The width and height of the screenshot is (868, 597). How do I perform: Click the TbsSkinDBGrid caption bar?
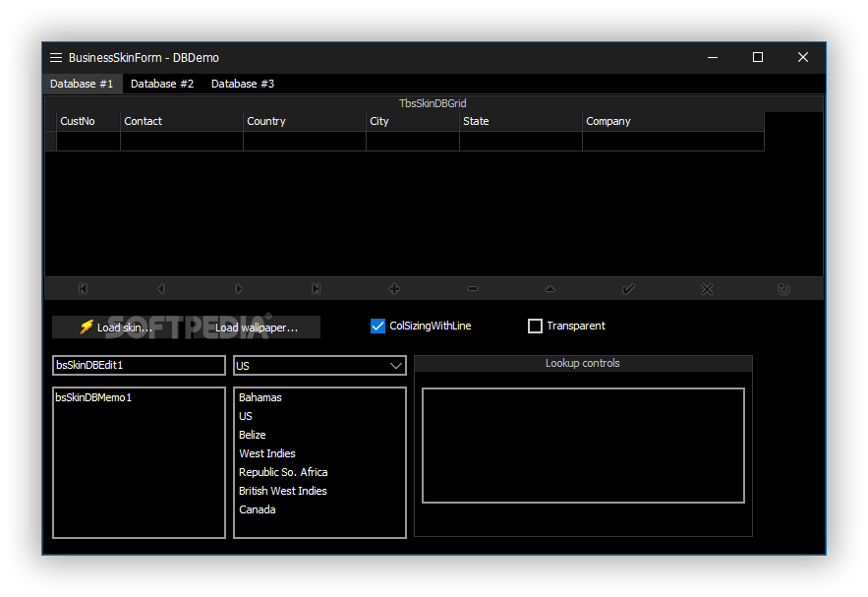click(x=434, y=103)
